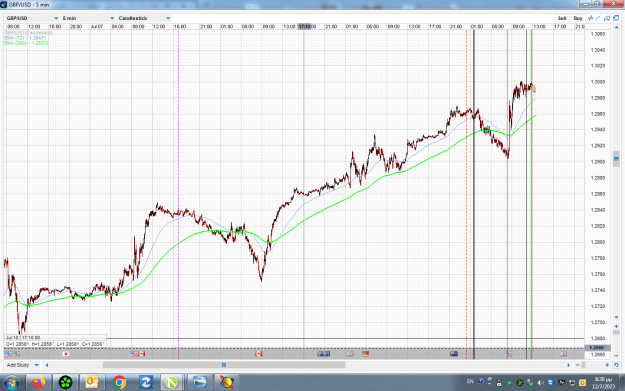Click the print chart icon
625x391 pixels.
607,18
